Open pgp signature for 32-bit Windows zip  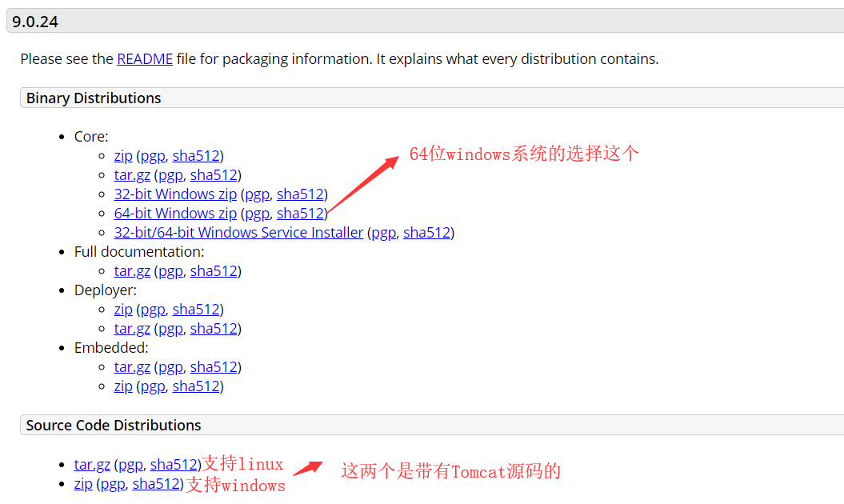tap(258, 194)
